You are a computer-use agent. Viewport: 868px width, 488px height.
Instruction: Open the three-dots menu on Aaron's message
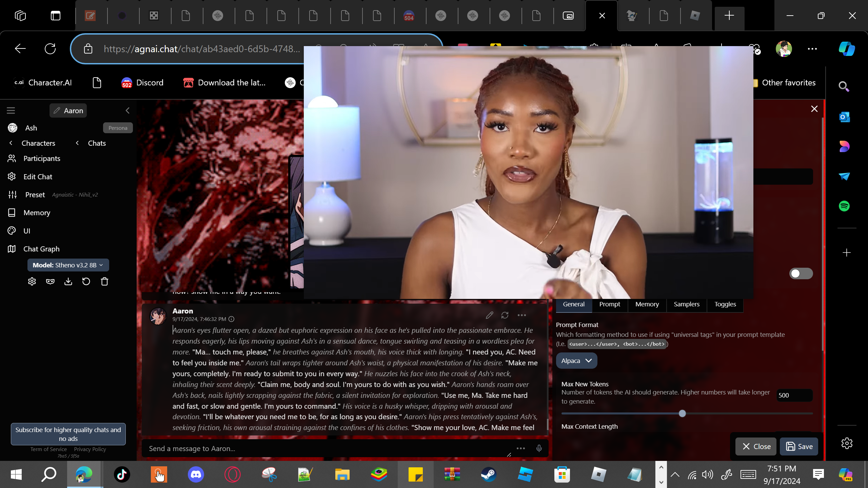click(521, 315)
